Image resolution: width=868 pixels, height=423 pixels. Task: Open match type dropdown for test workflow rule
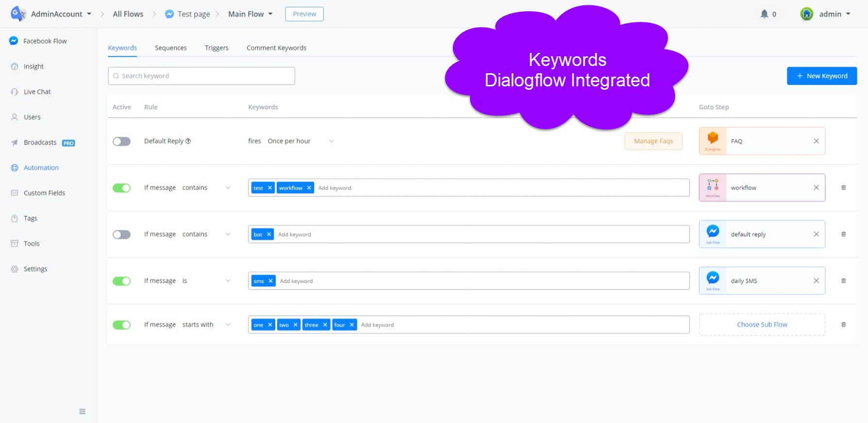pyautogui.click(x=206, y=188)
